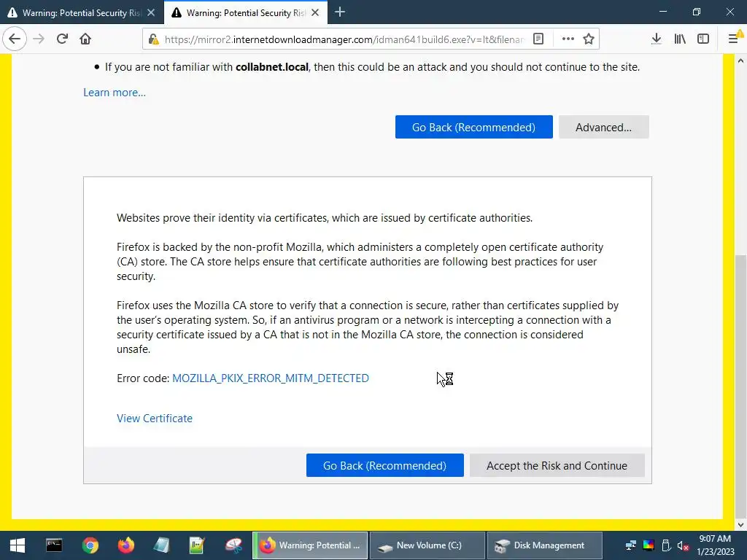This screenshot has height=560, width=747.
Task: Open the paint palette taskbar app icon
Action: (233, 545)
